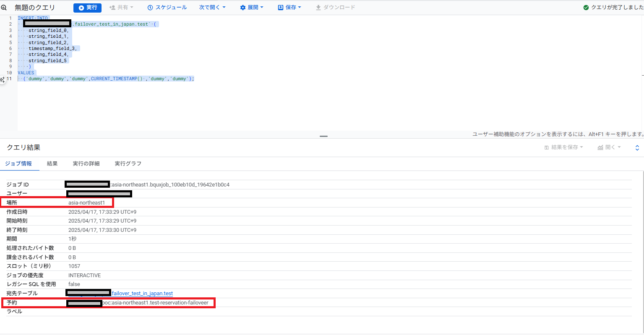Click the INTERACTIVE job priority value
This screenshot has width=644, height=336.
point(84,276)
